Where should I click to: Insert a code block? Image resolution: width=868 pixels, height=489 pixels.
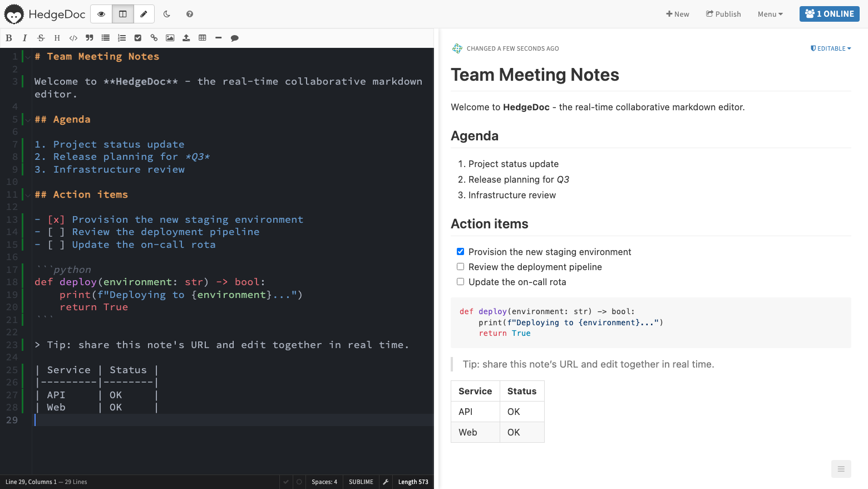pyautogui.click(x=73, y=38)
